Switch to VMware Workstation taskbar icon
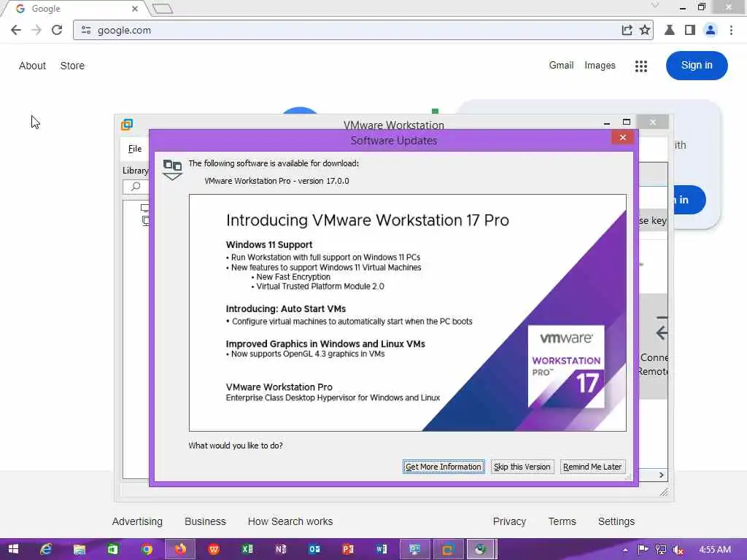 tap(448, 549)
